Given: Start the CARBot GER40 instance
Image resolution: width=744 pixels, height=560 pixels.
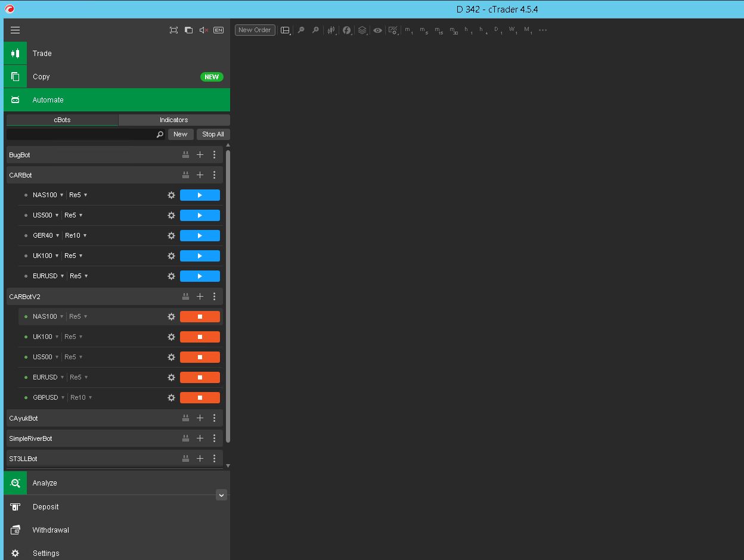Looking at the screenshot, I should tap(200, 236).
